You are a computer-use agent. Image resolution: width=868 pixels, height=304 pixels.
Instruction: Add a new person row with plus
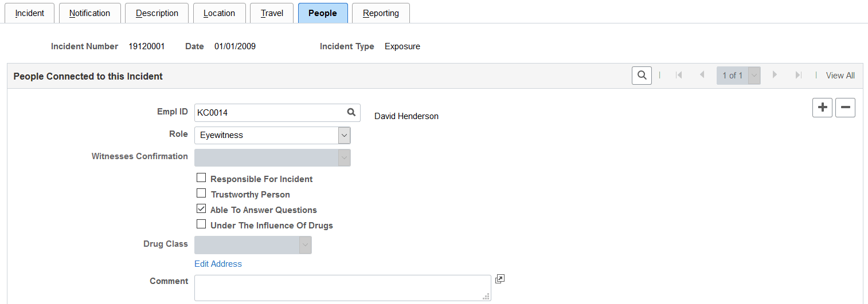(822, 108)
